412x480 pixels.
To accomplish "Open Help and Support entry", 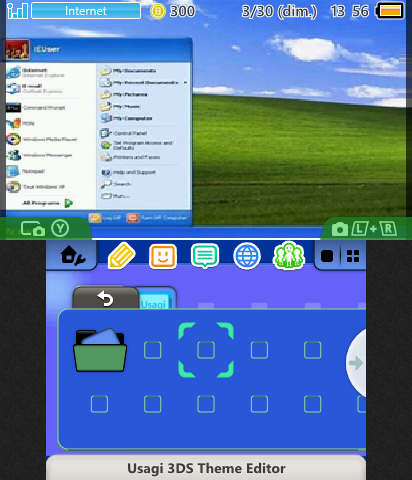I will (x=129, y=172).
